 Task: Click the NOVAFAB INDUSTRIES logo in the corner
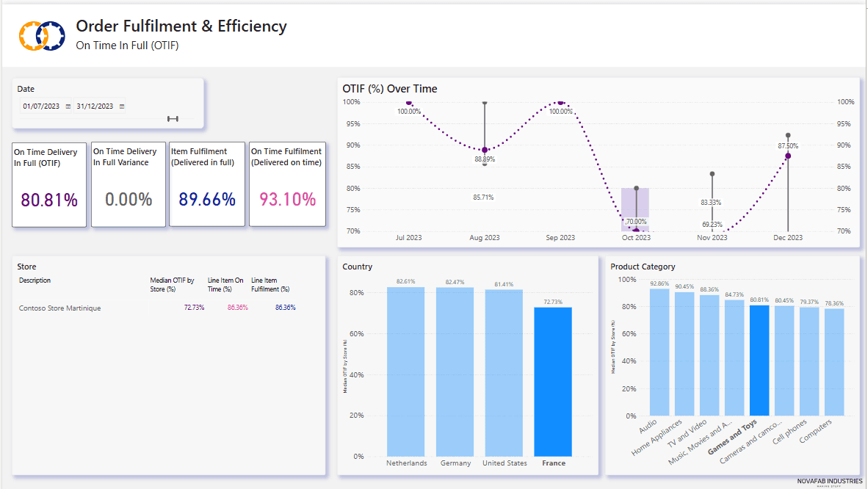coord(830,482)
